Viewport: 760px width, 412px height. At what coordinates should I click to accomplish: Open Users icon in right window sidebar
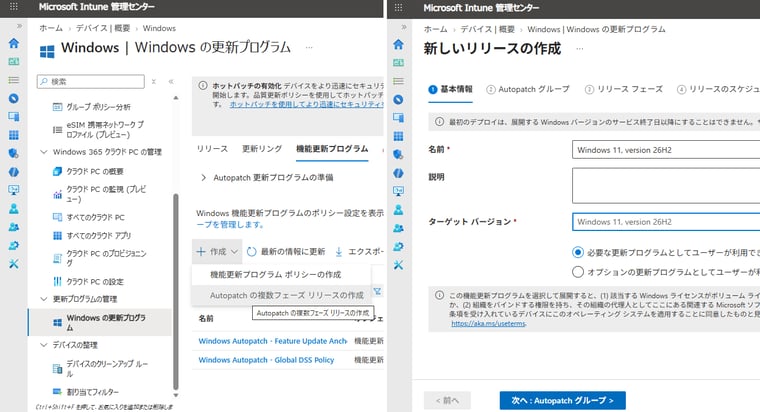pyautogui.click(x=398, y=209)
